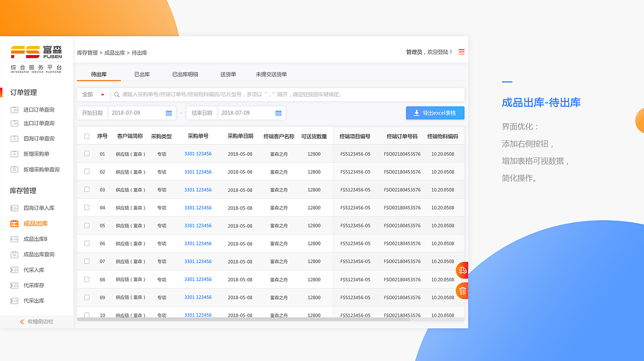Check the checkbox for row 06
Image resolution: width=644 pixels, height=361 pixels.
pyautogui.click(x=87, y=244)
